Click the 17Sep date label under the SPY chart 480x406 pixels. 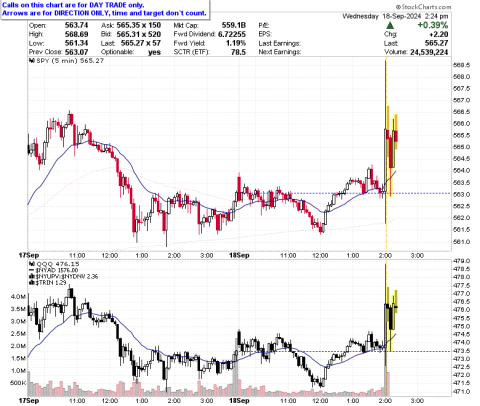click(x=29, y=255)
